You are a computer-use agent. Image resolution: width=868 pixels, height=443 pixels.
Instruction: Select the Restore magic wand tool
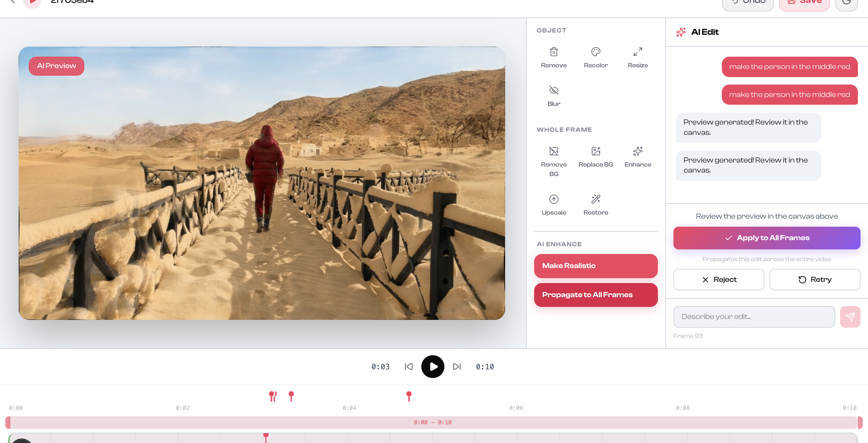click(x=595, y=199)
